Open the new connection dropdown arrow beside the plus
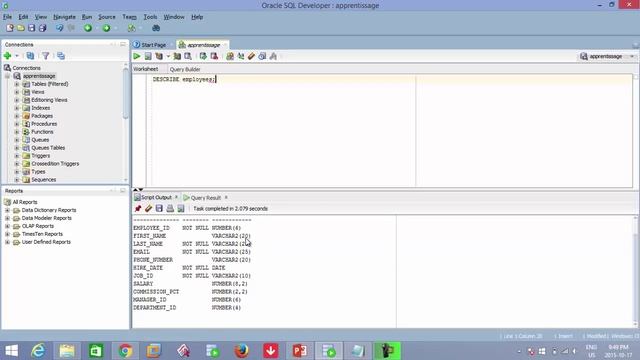 click(17, 56)
